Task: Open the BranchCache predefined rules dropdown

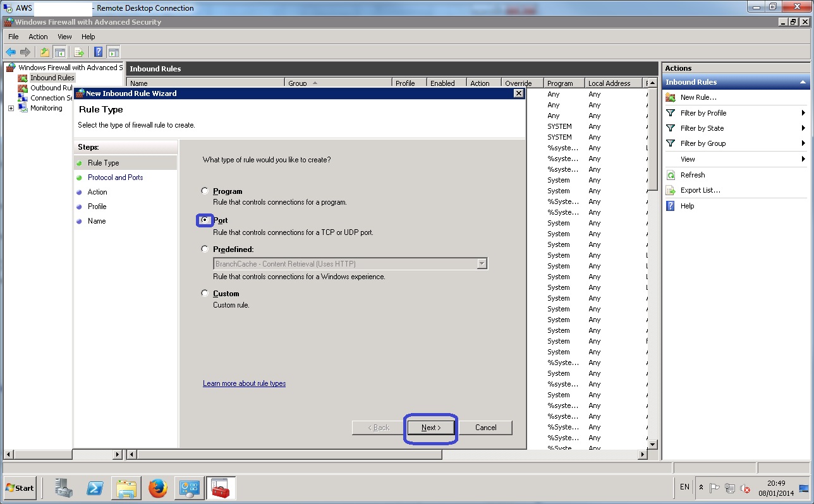Action: coord(482,264)
